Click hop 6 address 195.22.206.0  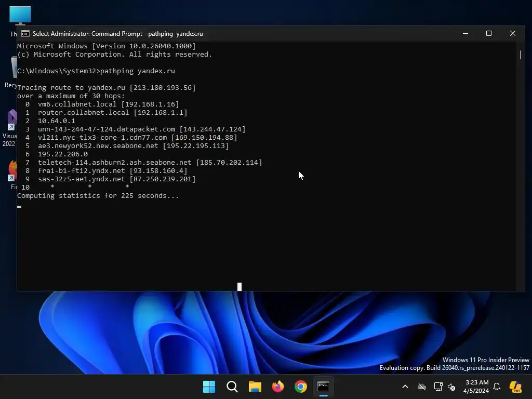tap(63, 154)
